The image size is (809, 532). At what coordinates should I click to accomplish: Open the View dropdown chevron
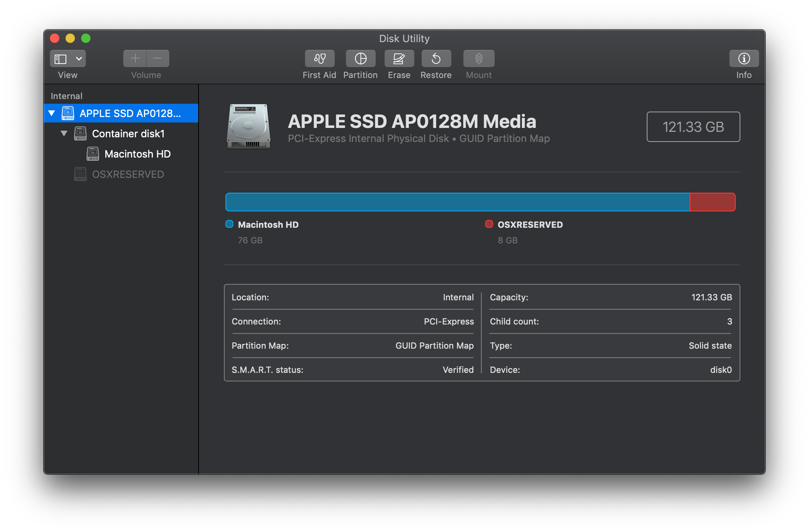coord(79,59)
